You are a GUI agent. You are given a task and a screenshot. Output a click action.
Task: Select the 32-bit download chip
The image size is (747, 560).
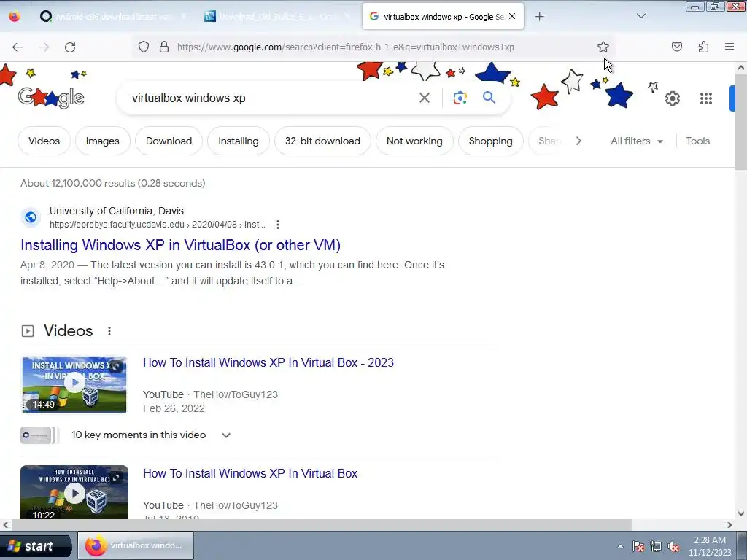pyautogui.click(x=322, y=141)
